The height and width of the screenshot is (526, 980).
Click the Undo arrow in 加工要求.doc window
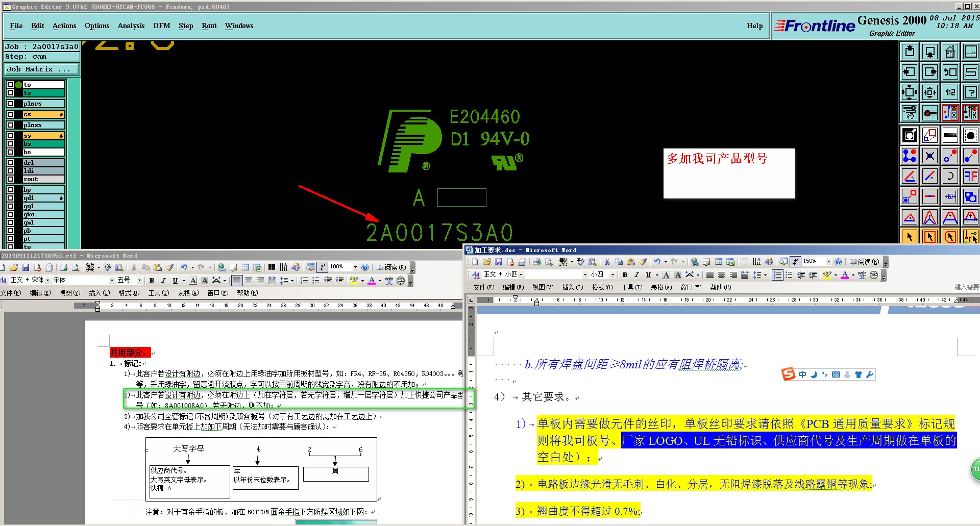point(657,262)
